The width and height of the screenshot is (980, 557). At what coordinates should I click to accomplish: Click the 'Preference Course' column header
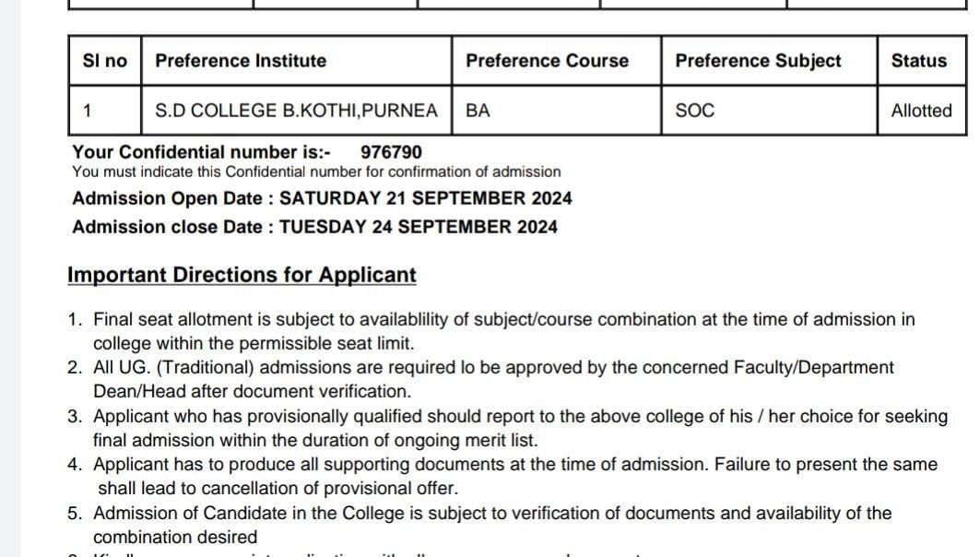(547, 61)
